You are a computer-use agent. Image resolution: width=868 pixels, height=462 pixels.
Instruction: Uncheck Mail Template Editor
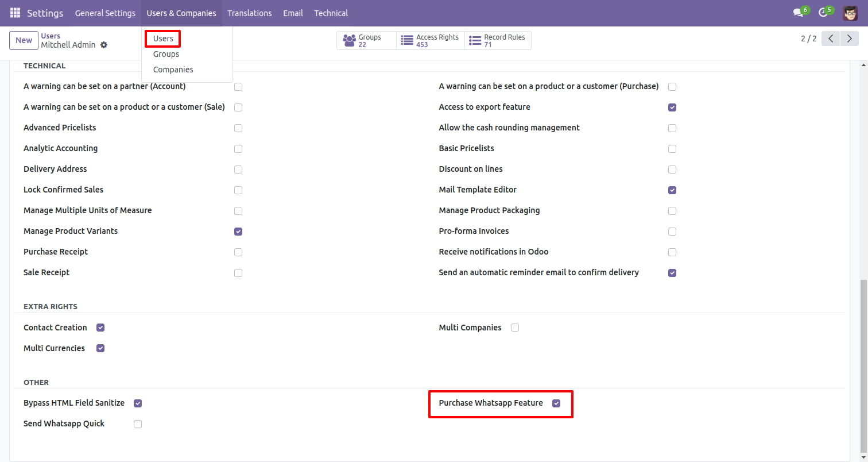[x=672, y=190]
